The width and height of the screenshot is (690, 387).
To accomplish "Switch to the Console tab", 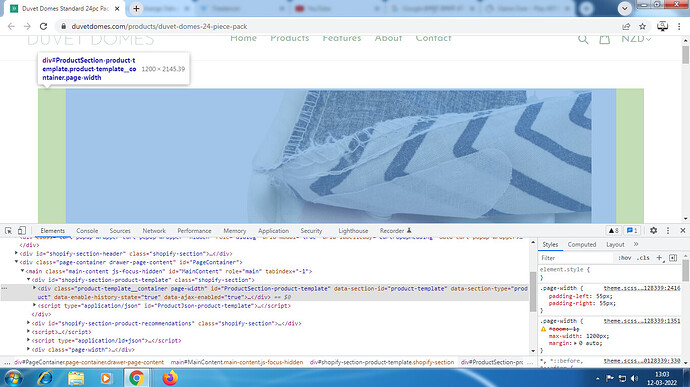I will point(87,231).
